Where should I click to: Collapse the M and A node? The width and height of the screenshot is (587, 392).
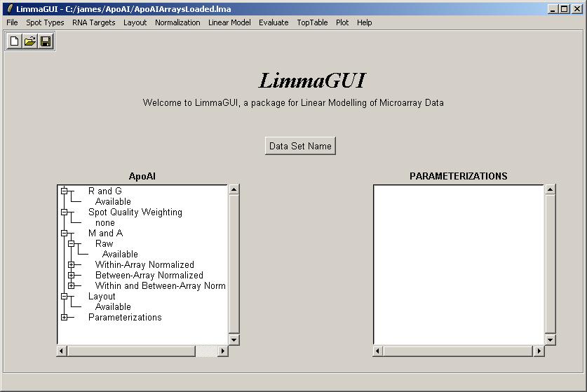click(64, 233)
